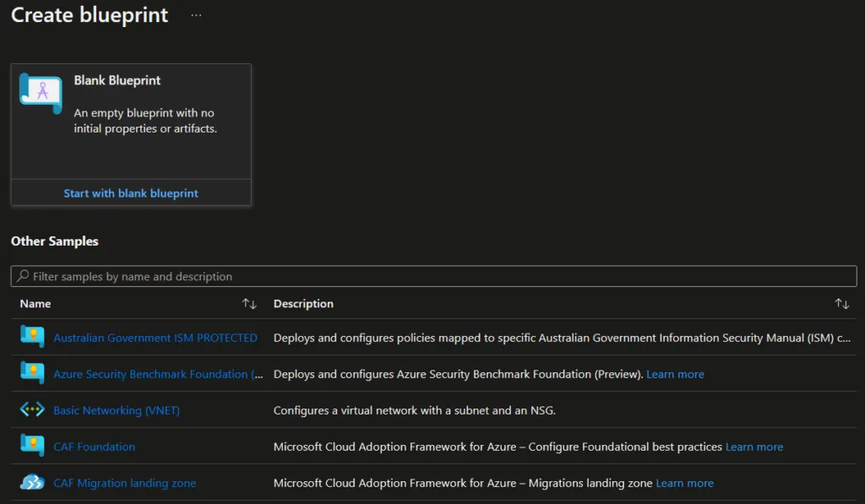Open Australian Government ISM PROTECTED sample
The image size is (865, 504).
[155, 338]
